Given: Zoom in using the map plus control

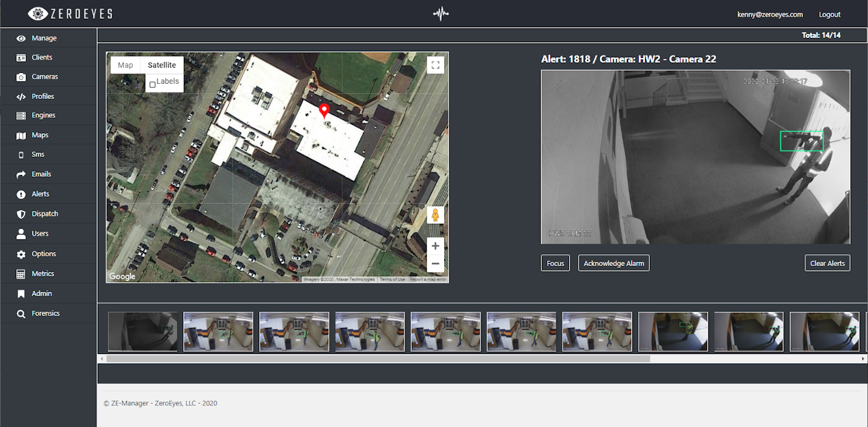Looking at the screenshot, I should click(x=435, y=245).
